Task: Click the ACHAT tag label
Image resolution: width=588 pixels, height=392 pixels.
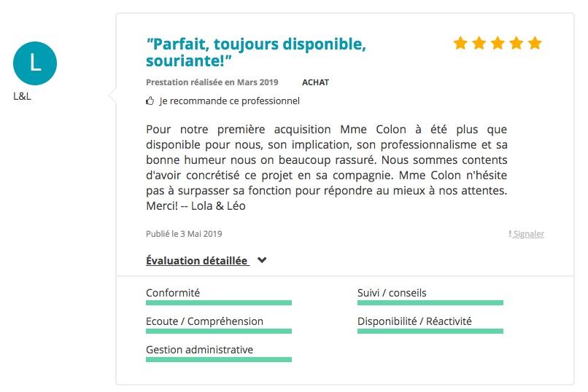Action: [315, 82]
